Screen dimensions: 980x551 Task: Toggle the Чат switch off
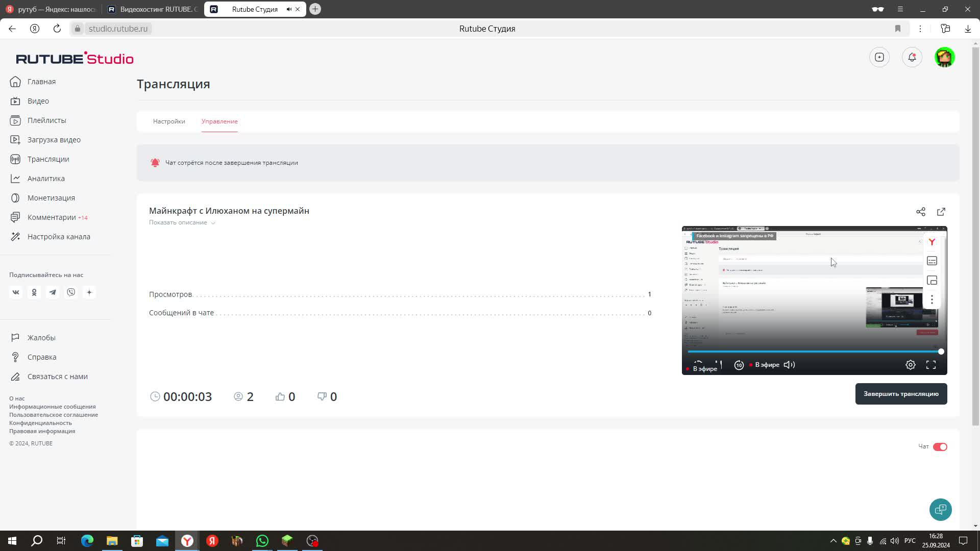940,447
